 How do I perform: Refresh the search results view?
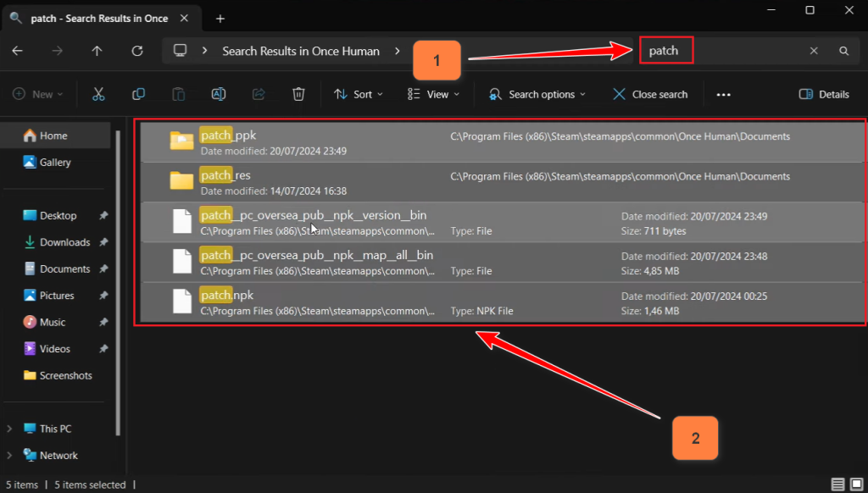136,51
